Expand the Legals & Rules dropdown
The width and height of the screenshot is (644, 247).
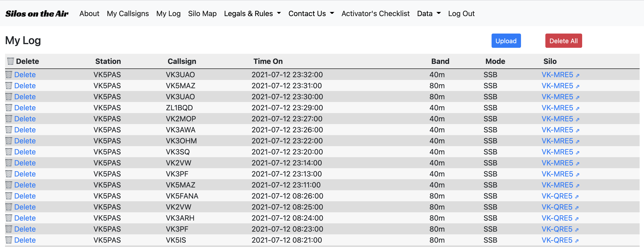click(252, 14)
